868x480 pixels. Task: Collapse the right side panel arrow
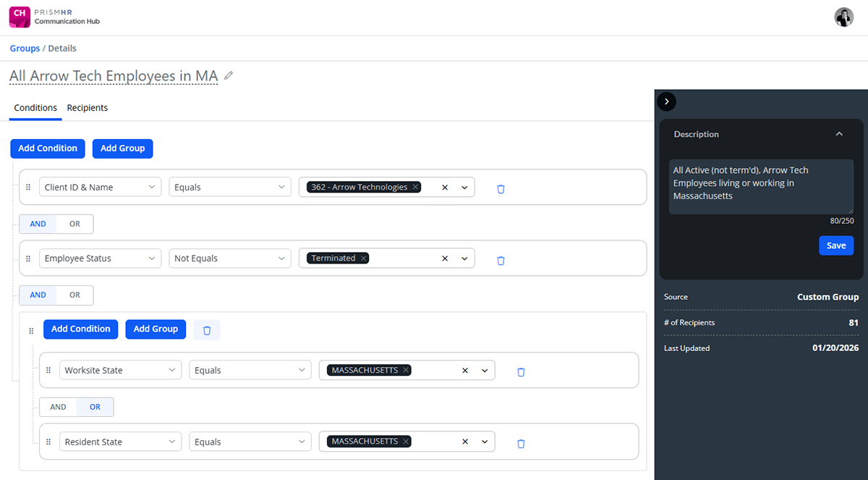tap(666, 102)
